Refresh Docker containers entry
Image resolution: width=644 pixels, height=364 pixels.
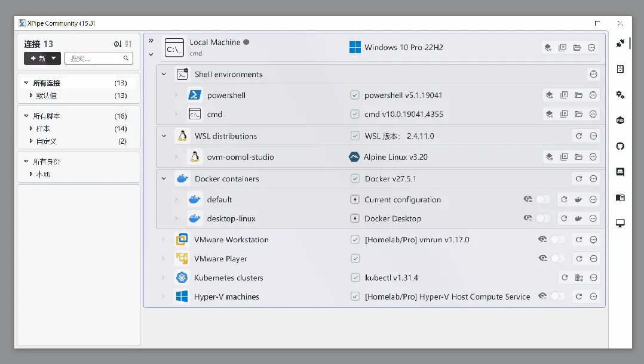coord(579,178)
